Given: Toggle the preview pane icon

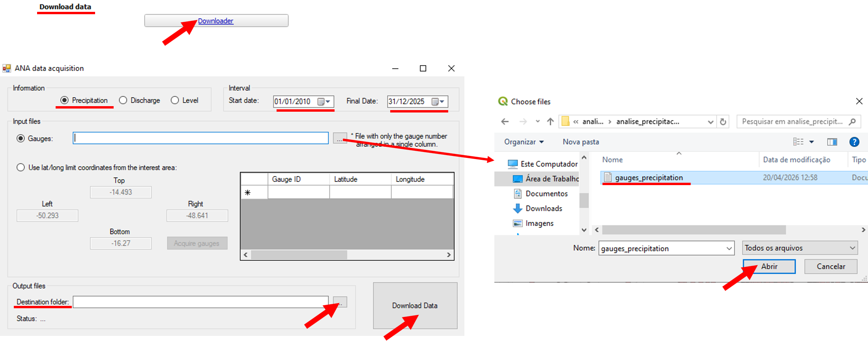Looking at the screenshot, I should [832, 142].
